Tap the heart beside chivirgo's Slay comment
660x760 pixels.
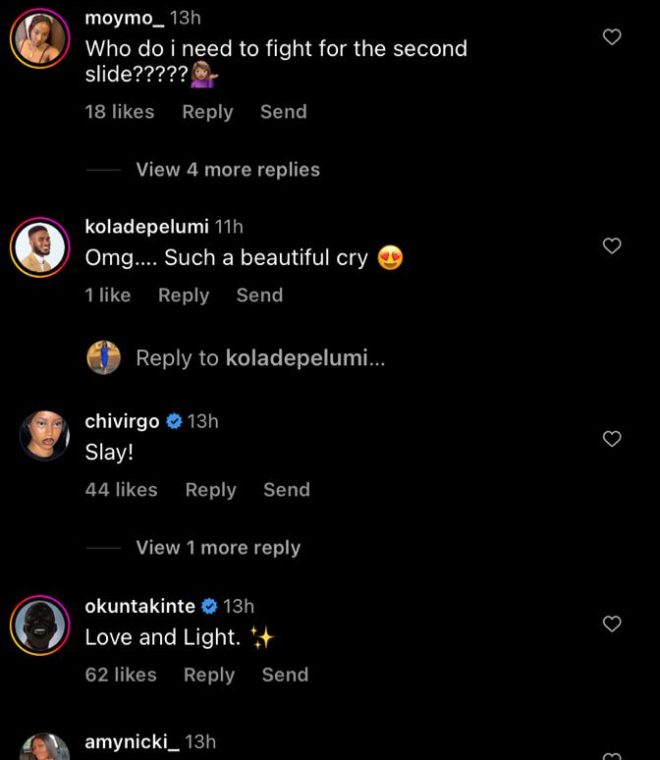(613, 439)
